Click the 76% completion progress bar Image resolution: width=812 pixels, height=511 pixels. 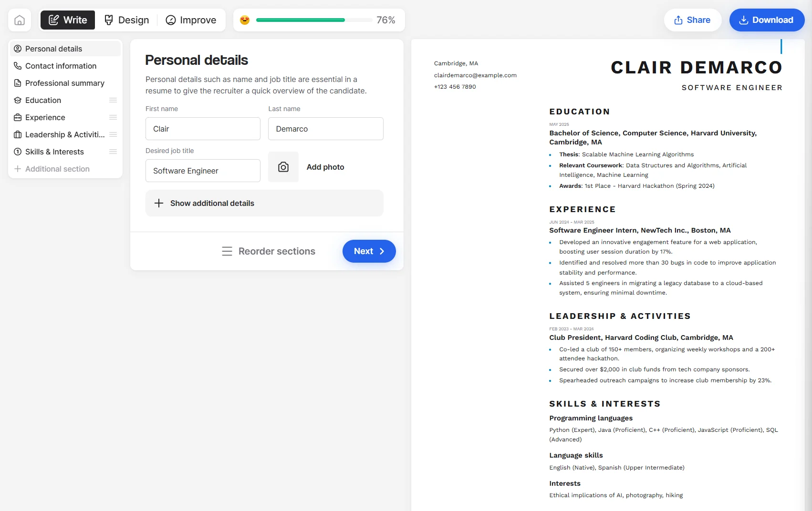coord(313,20)
